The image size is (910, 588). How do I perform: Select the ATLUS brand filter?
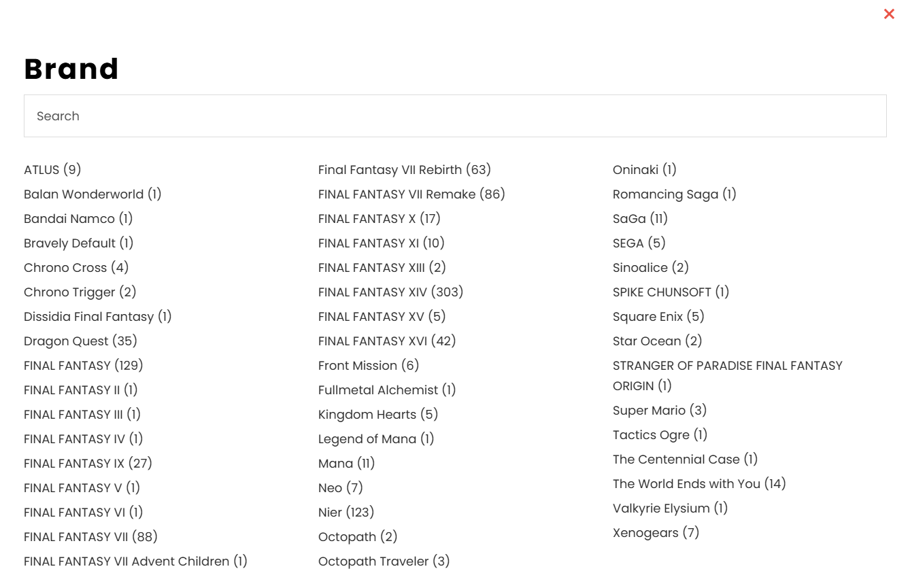pyautogui.click(x=52, y=170)
